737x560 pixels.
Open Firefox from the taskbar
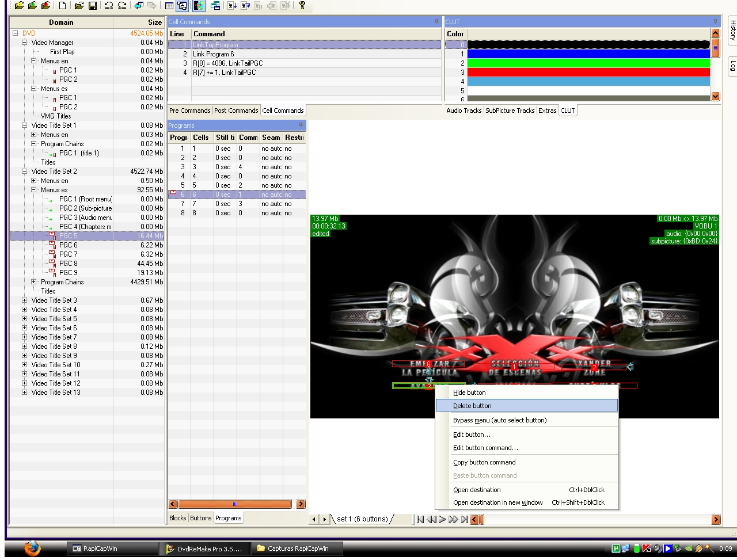32,548
